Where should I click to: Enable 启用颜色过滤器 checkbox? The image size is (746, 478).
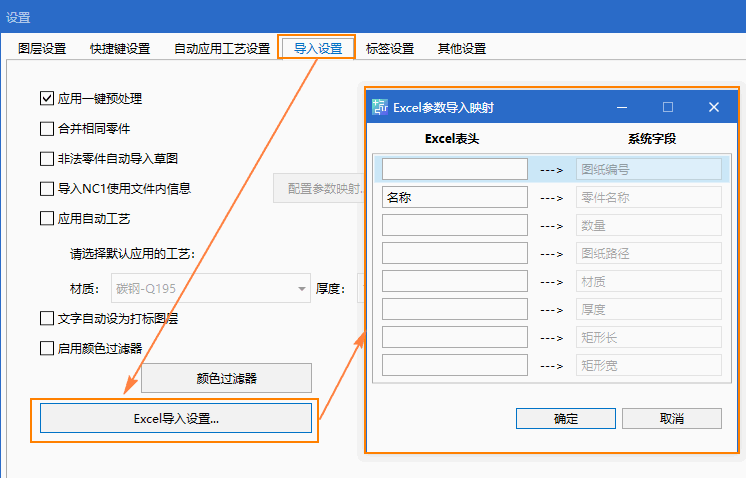pos(47,348)
